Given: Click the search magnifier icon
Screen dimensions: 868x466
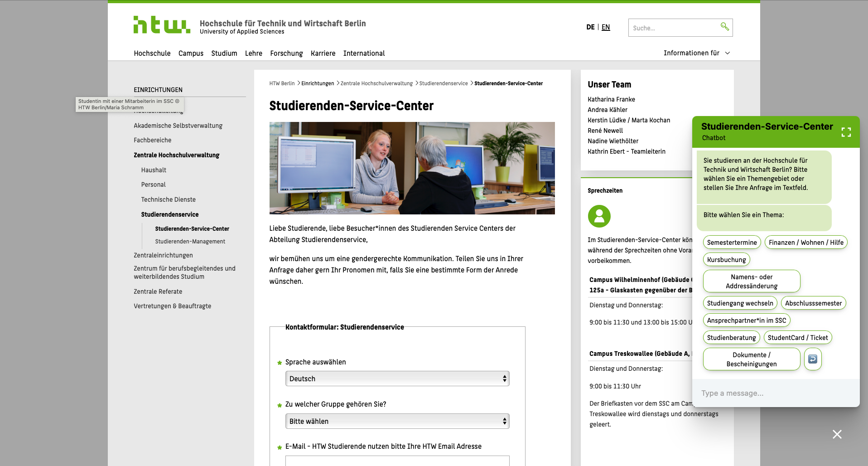Looking at the screenshot, I should coord(725,27).
